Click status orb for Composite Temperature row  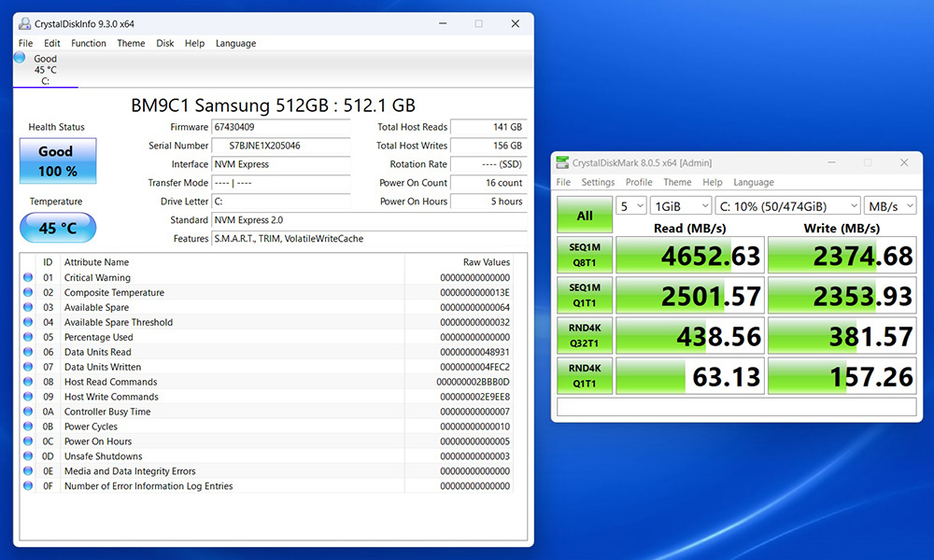28,292
